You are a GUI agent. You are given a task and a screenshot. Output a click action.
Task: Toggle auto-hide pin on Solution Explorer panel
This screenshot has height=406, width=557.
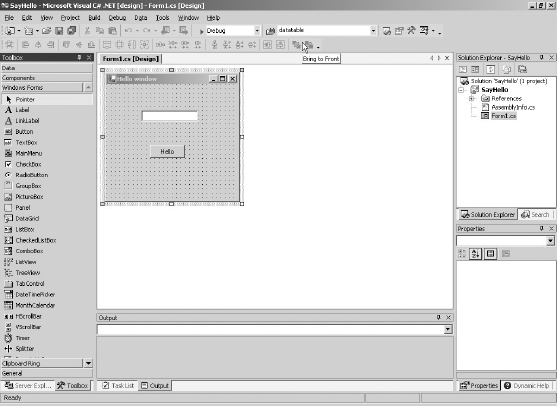542,57
